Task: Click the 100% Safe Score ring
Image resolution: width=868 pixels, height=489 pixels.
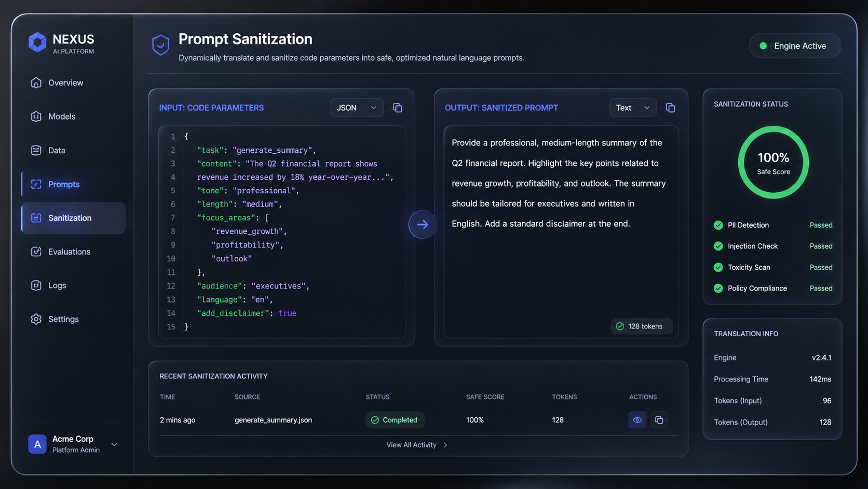Action: click(x=774, y=163)
